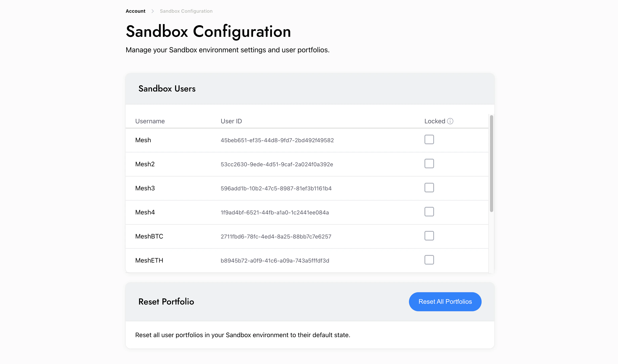Select the Mesh2 username cell
Screen dimensions: 618x364
[145, 164]
